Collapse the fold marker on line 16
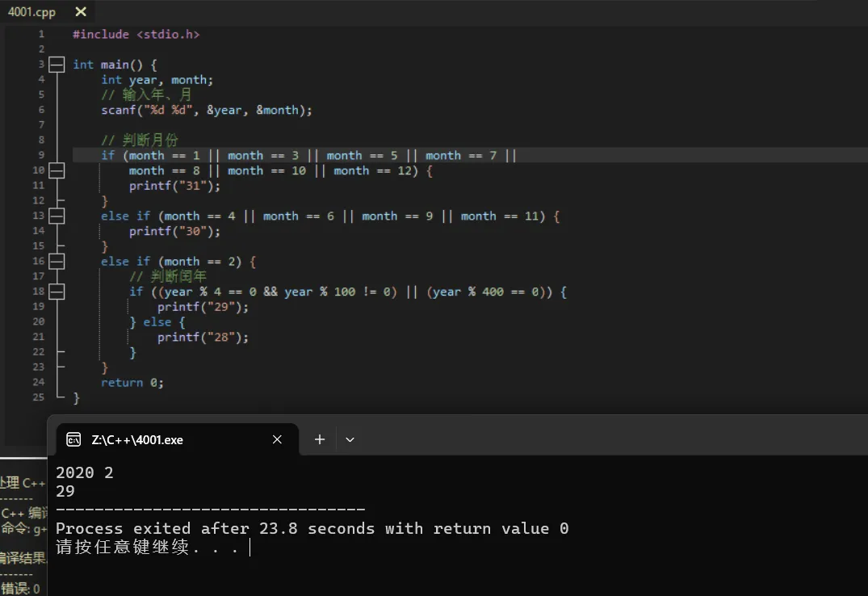 coord(57,262)
